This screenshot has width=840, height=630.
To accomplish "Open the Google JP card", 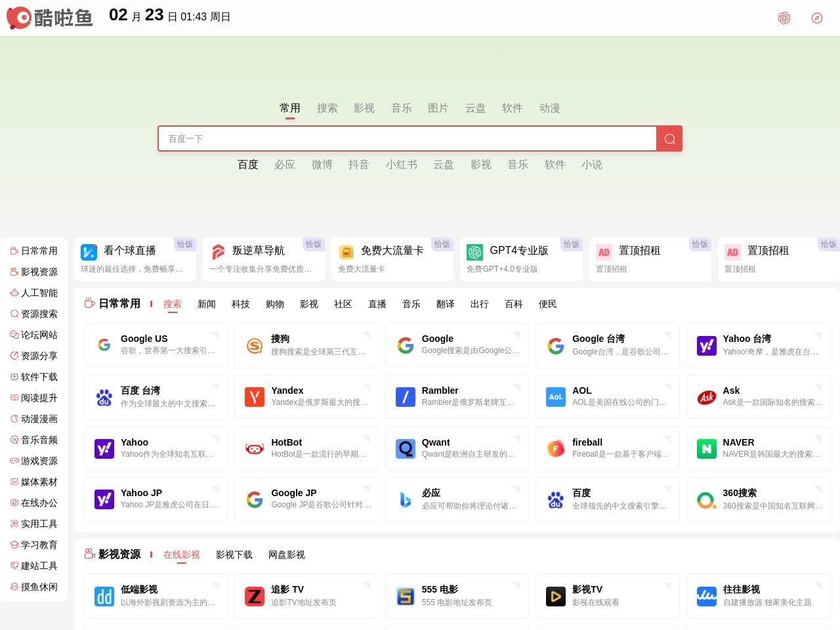I will [x=306, y=499].
